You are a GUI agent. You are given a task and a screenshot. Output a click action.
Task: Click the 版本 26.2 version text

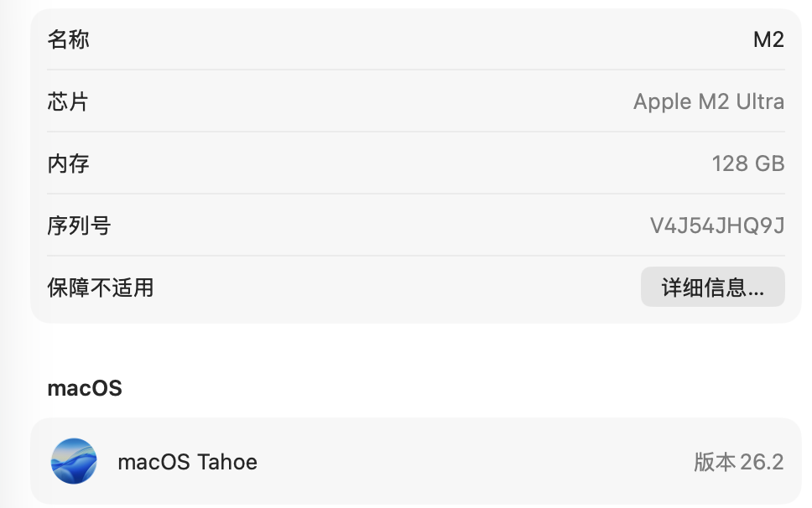738,462
